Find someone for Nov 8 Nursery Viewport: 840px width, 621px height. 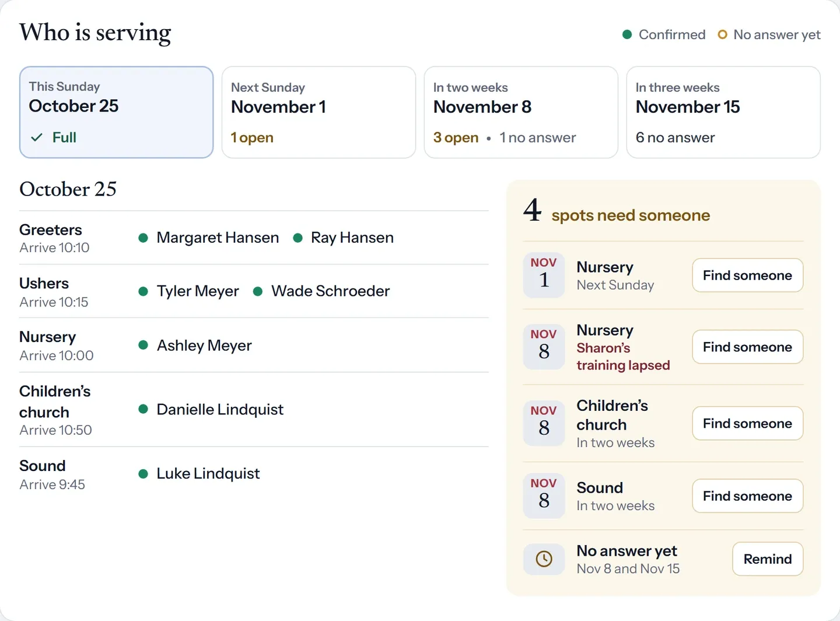coord(748,347)
